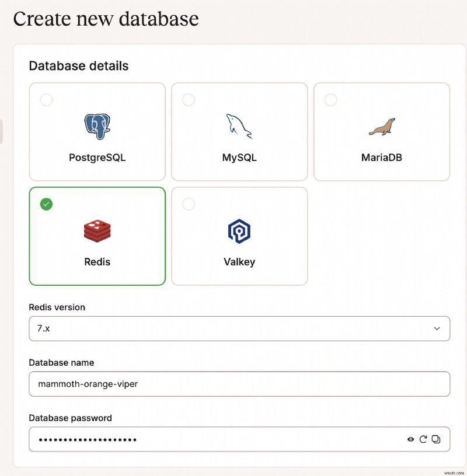467x476 pixels.
Task: Click the MariaDB label text
Action: 382,157
